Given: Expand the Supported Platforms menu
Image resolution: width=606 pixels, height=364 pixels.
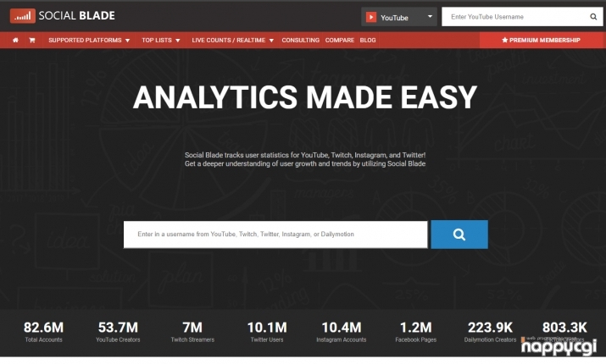Looking at the screenshot, I should point(89,40).
